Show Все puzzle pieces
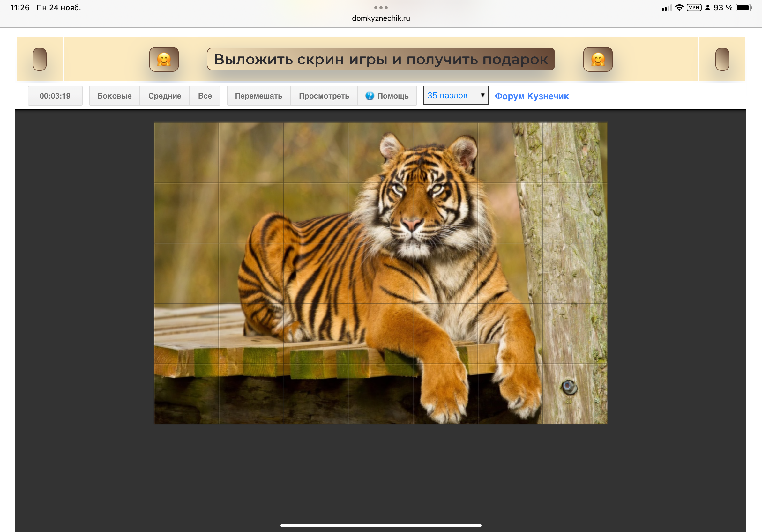The image size is (762, 532). pyautogui.click(x=205, y=96)
